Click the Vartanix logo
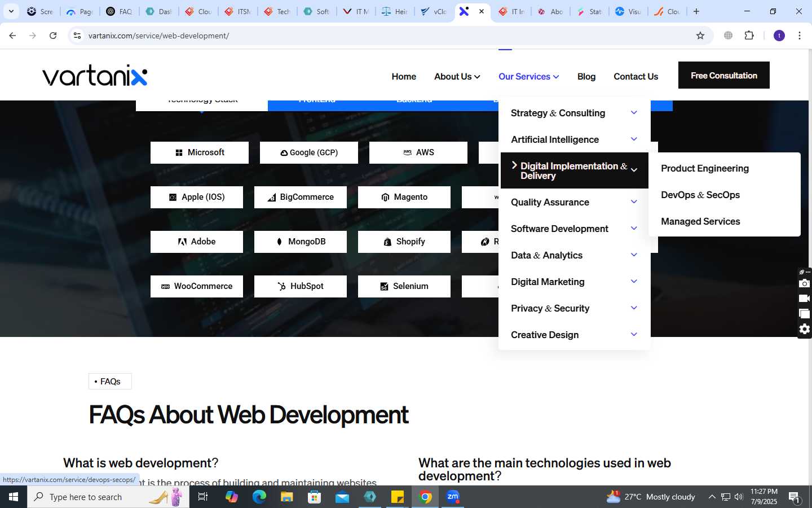This screenshot has height=508, width=812. click(x=95, y=76)
